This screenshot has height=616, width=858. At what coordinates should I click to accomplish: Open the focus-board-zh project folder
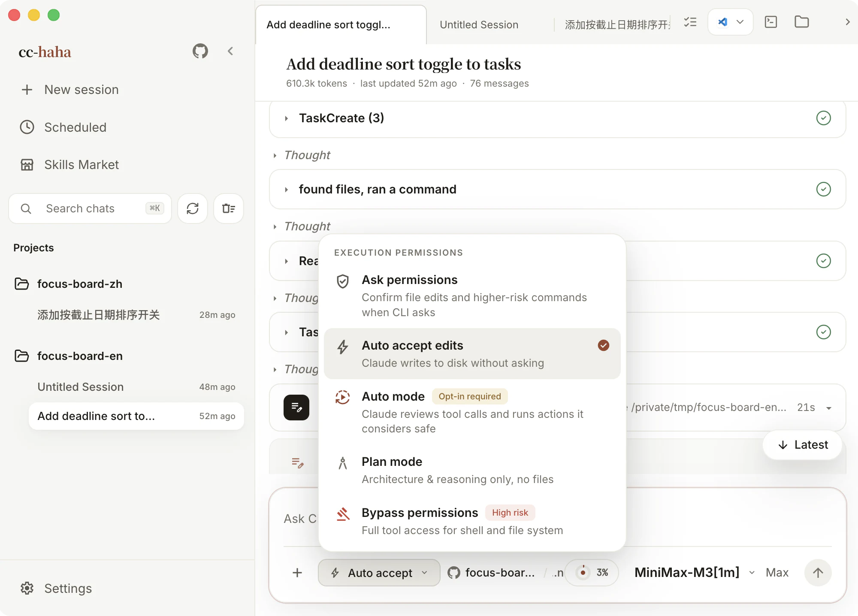69,284
